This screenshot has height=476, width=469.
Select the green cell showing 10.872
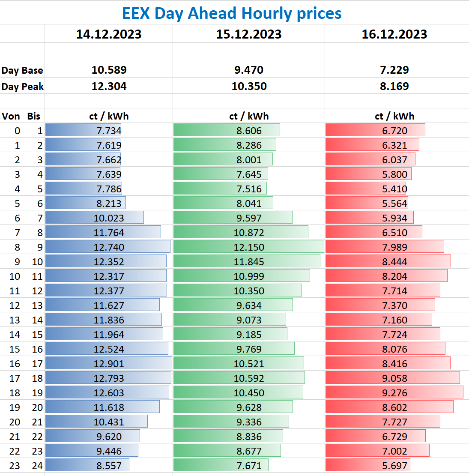[248, 232]
